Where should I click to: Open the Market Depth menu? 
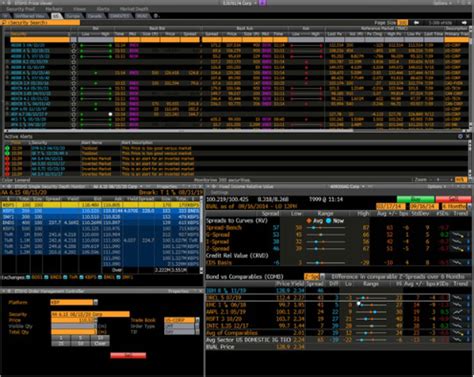pos(134,9)
